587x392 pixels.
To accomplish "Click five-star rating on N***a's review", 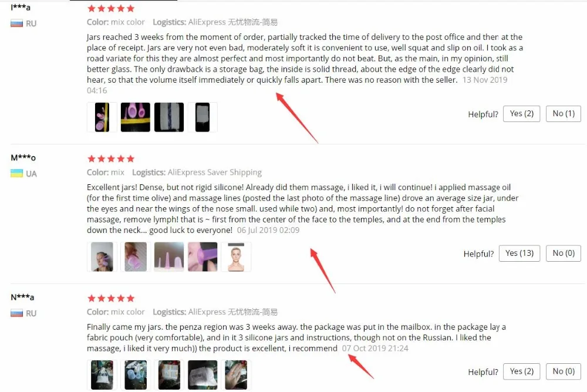I will pos(111,298).
